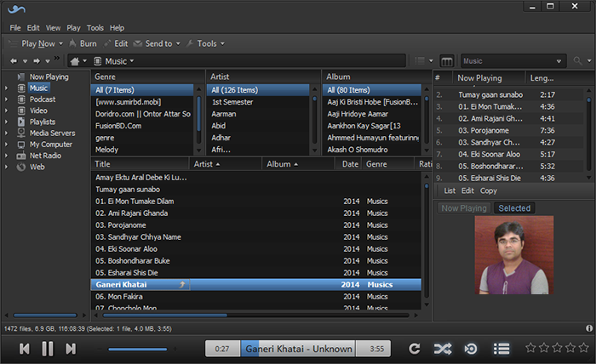Select Now Playing in the sidebar
Screen dimensions: 596x364
49,77
